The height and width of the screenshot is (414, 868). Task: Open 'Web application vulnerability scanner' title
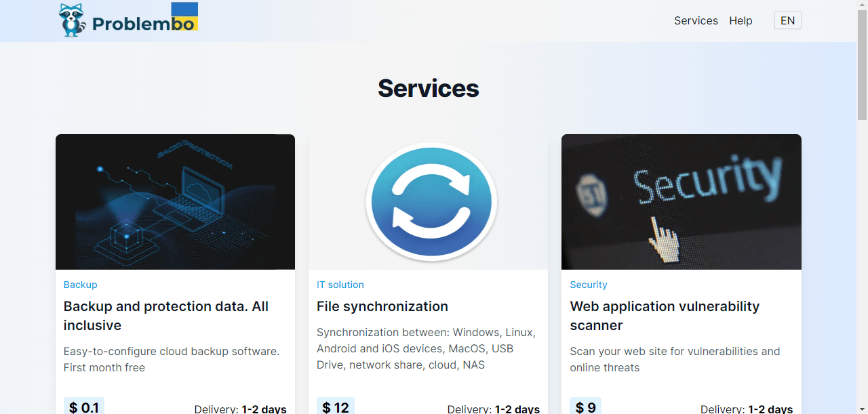[x=665, y=316]
